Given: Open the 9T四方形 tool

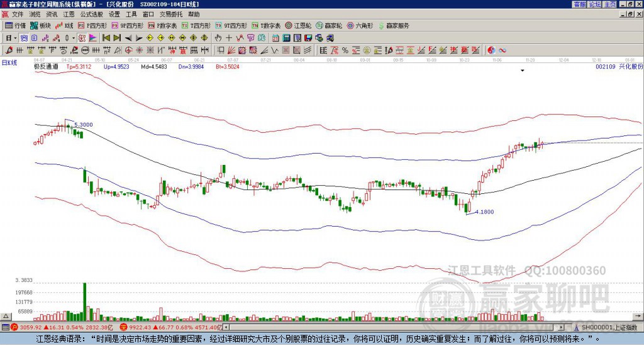Looking at the screenshot, I should pos(231,25).
